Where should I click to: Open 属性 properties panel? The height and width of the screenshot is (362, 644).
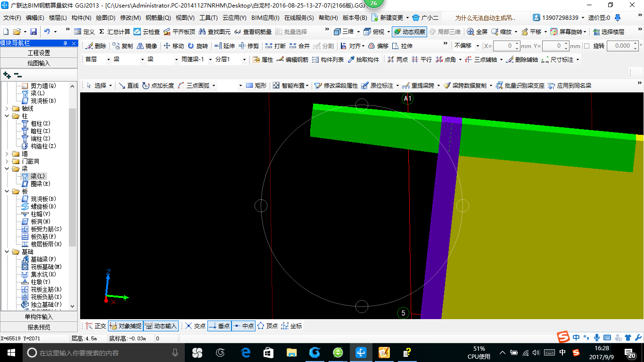[263, 59]
